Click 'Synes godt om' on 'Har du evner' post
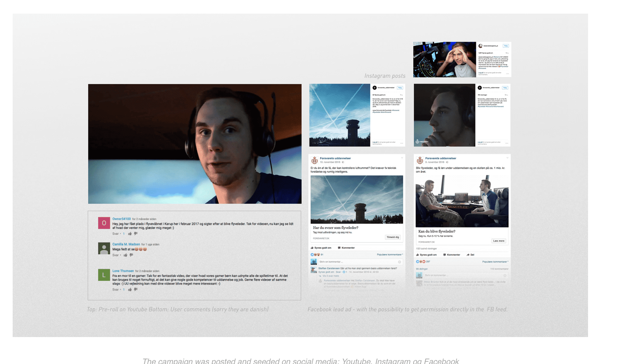Screen dimensions: 622x364 (x=321, y=248)
